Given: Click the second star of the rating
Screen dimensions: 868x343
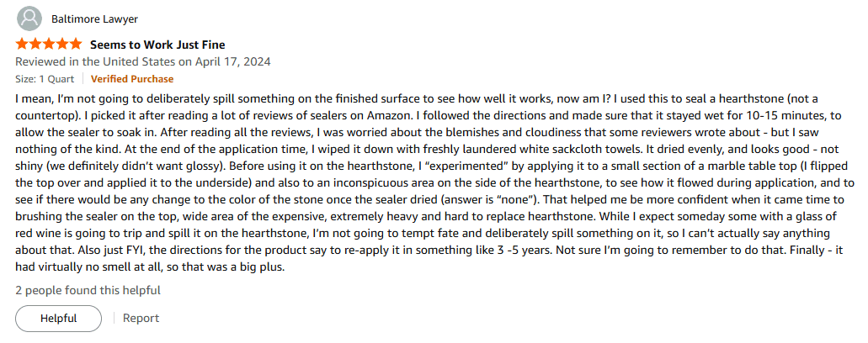Looking at the screenshot, I should tap(35, 45).
